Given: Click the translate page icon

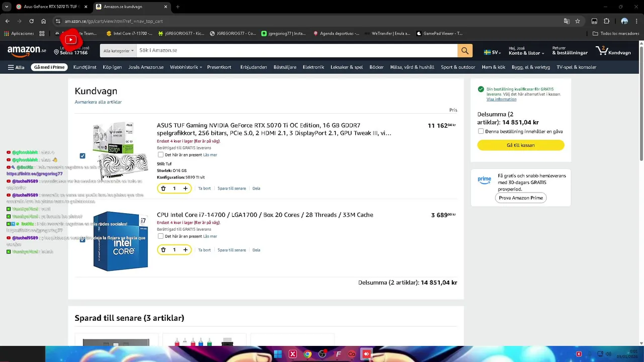Looking at the screenshot, I should click(x=567, y=21).
